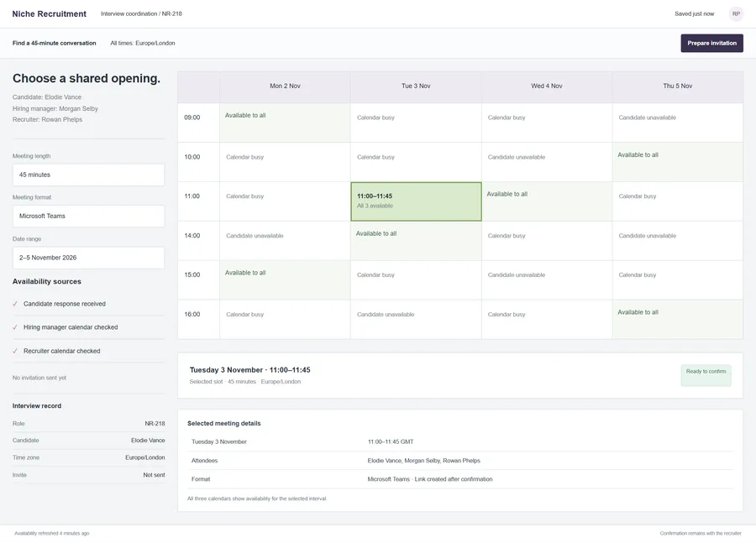Click the No invitation sent yet note
This screenshot has width=756, height=543.
(x=39, y=379)
